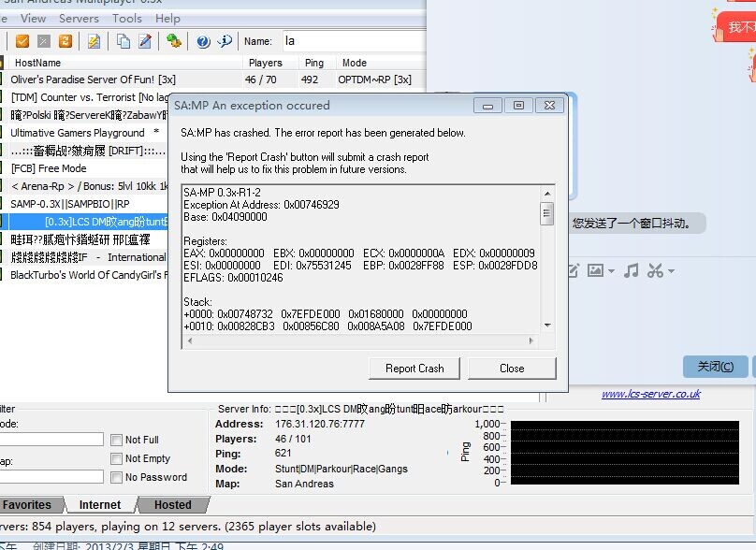Open Server Properties pencil icon
This screenshot has height=550, width=756.
coord(145,41)
